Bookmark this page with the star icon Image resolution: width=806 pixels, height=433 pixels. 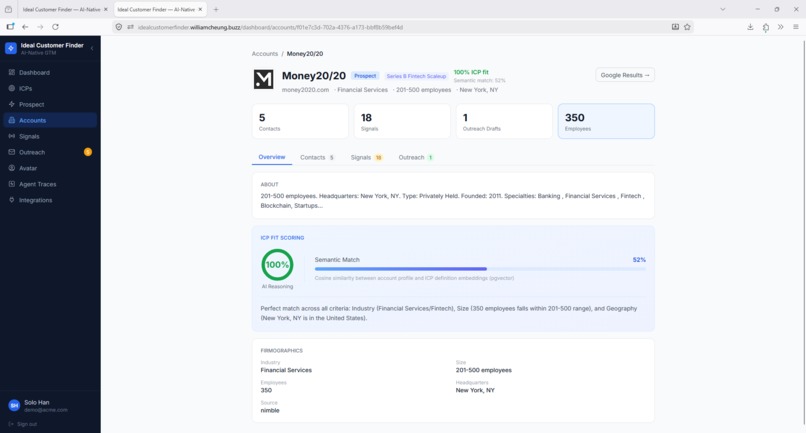pos(687,27)
